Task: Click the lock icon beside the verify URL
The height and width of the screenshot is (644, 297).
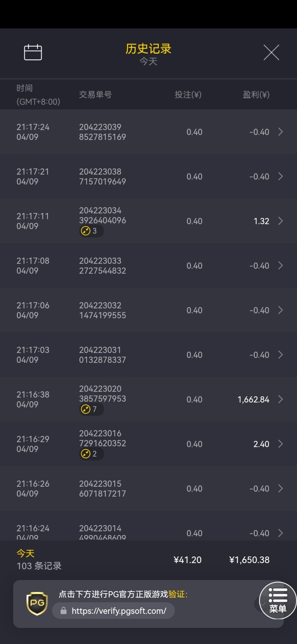Action: [x=64, y=611]
